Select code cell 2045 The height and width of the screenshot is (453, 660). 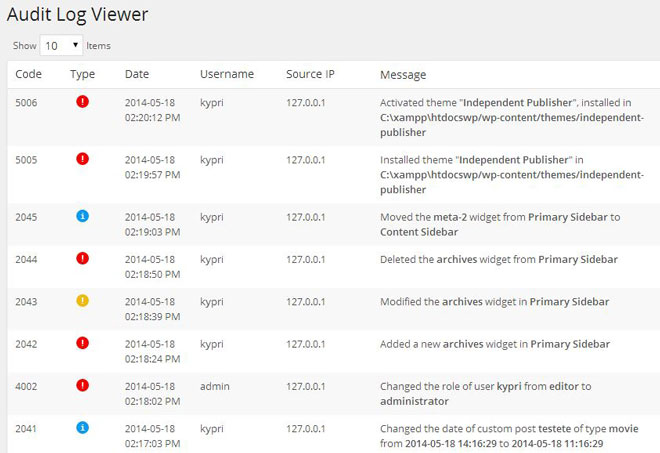pyautogui.click(x=26, y=217)
